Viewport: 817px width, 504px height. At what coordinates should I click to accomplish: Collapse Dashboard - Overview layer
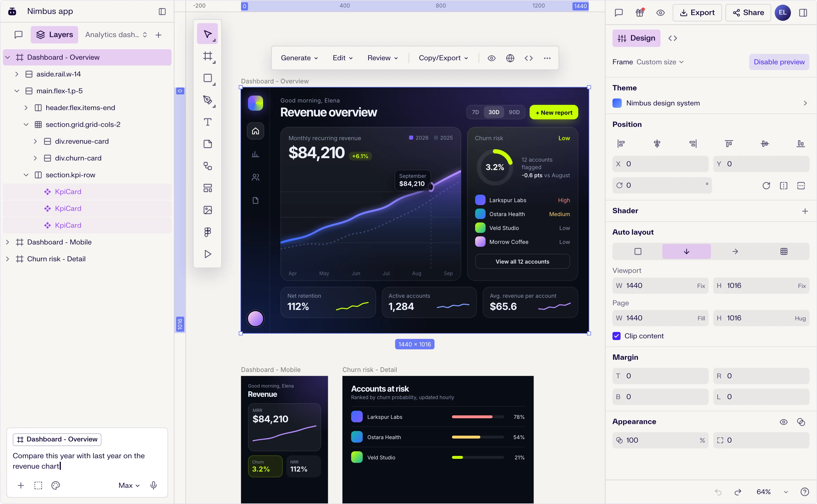8,57
